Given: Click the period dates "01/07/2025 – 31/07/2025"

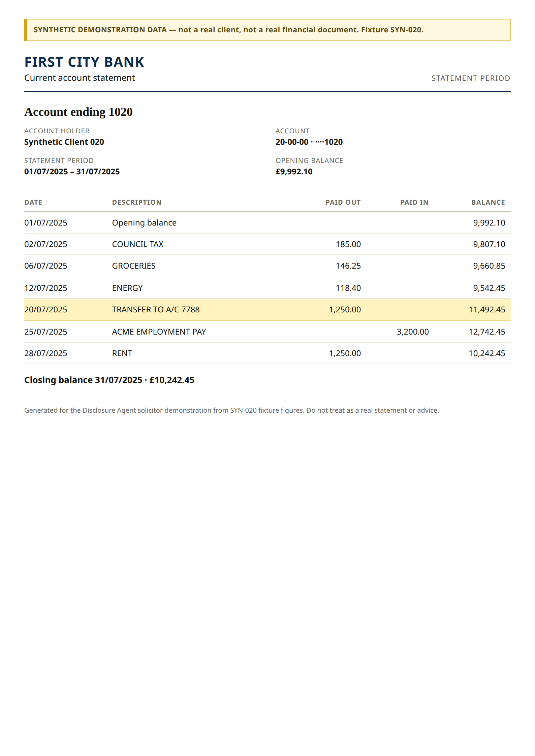Looking at the screenshot, I should (72, 172).
